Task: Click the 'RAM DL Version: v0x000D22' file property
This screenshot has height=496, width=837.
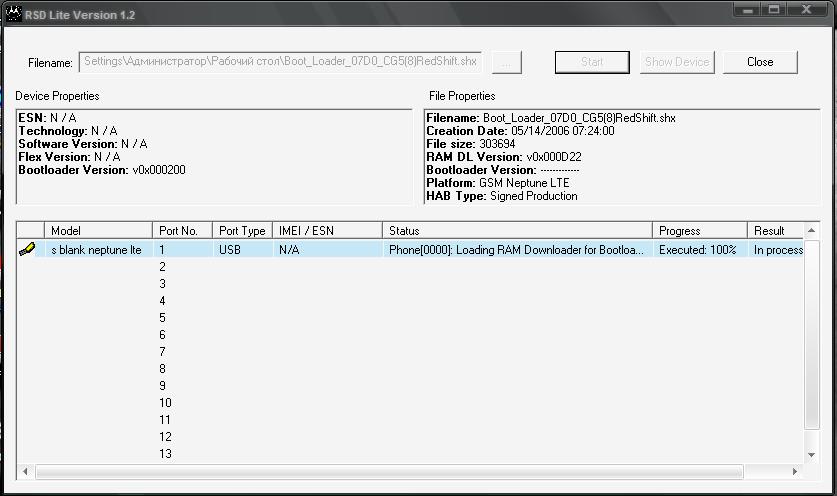Action: click(504, 157)
